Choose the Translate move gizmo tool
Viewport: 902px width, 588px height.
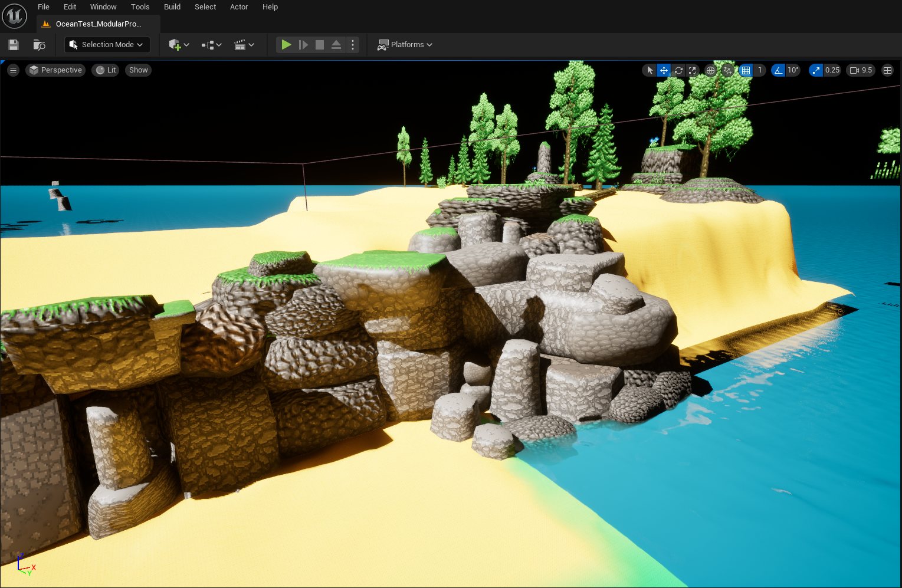tap(664, 70)
